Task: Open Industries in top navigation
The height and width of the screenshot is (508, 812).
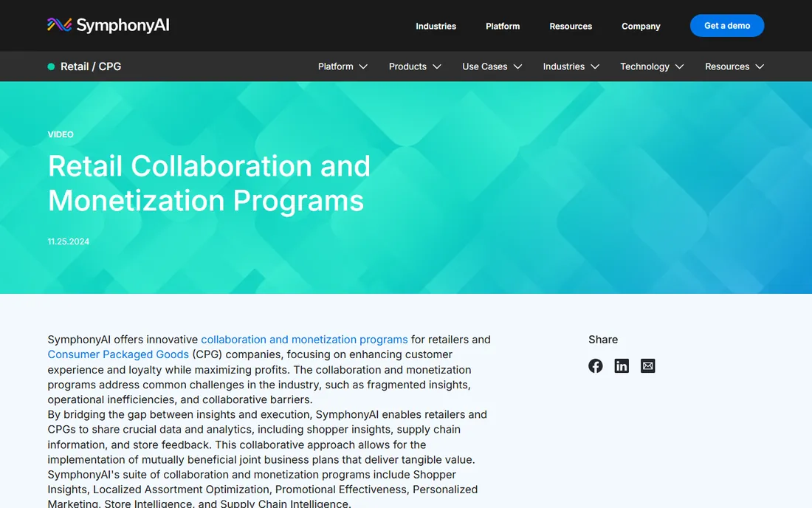Action: pyautogui.click(x=436, y=26)
